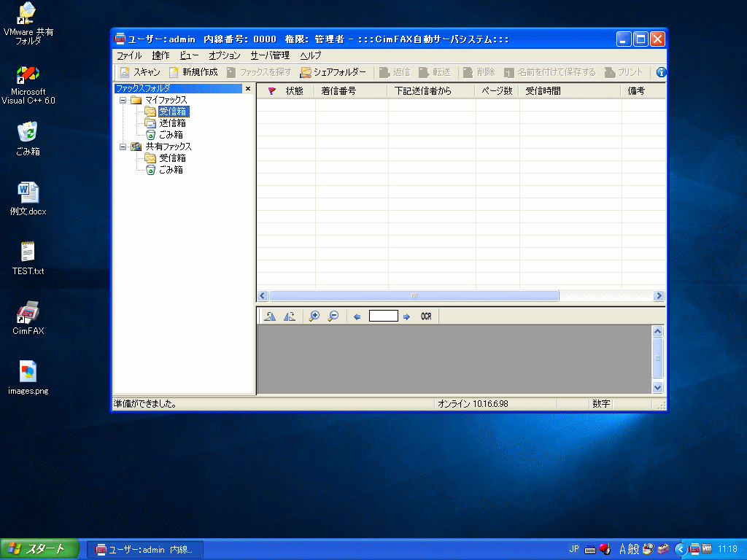Image resolution: width=747 pixels, height=560 pixels.
Task: Click the 準備ができました。 status message
Action: coord(145,404)
